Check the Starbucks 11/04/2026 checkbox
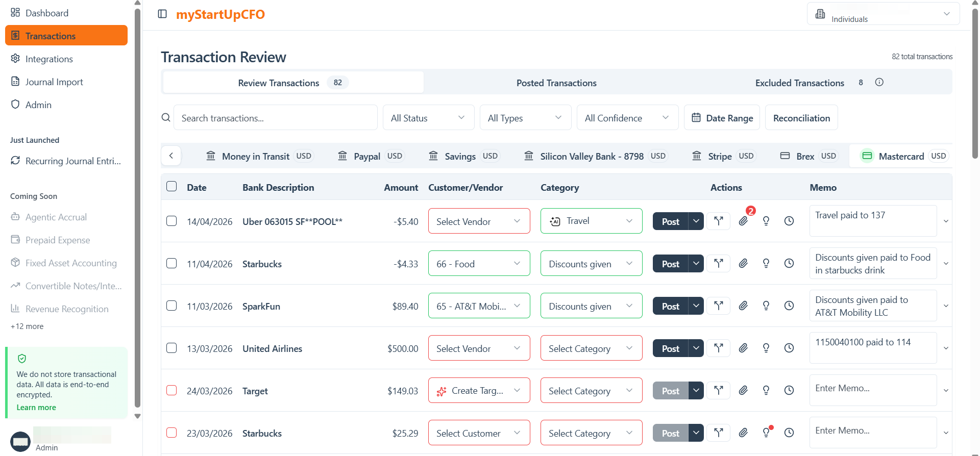Screen dimensions: 980x456 pyautogui.click(x=171, y=263)
